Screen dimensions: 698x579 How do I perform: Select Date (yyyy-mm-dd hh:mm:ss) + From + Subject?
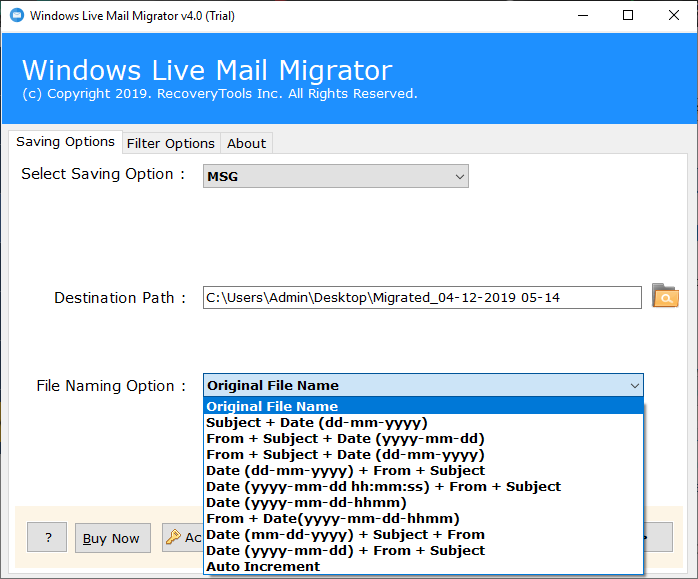click(423, 486)
